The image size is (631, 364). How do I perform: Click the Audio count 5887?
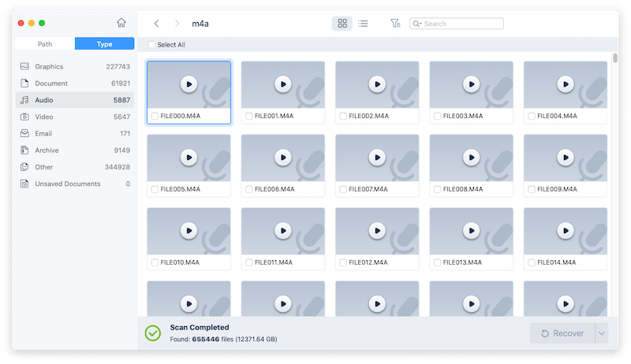(x=121, y=100)
